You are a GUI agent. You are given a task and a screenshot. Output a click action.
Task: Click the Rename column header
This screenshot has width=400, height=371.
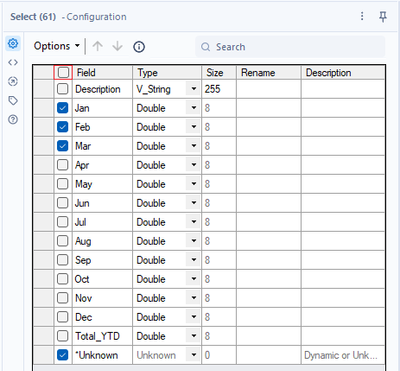coord(269,72)
